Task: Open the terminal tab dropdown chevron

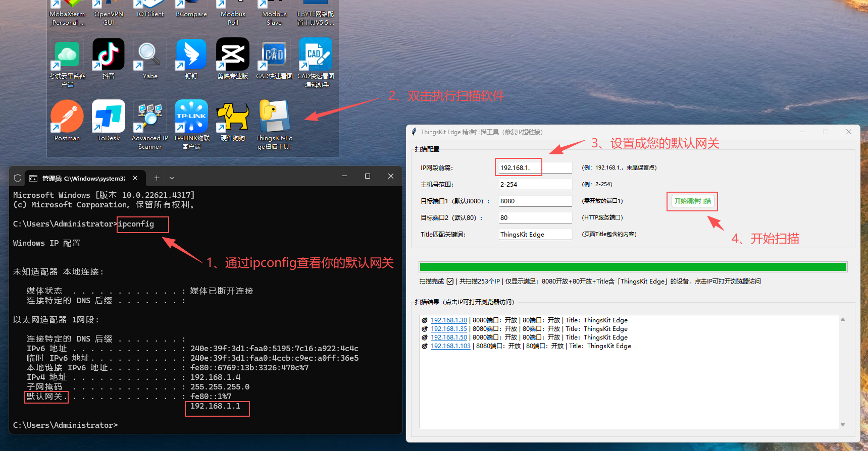Action: coord(172,178)
